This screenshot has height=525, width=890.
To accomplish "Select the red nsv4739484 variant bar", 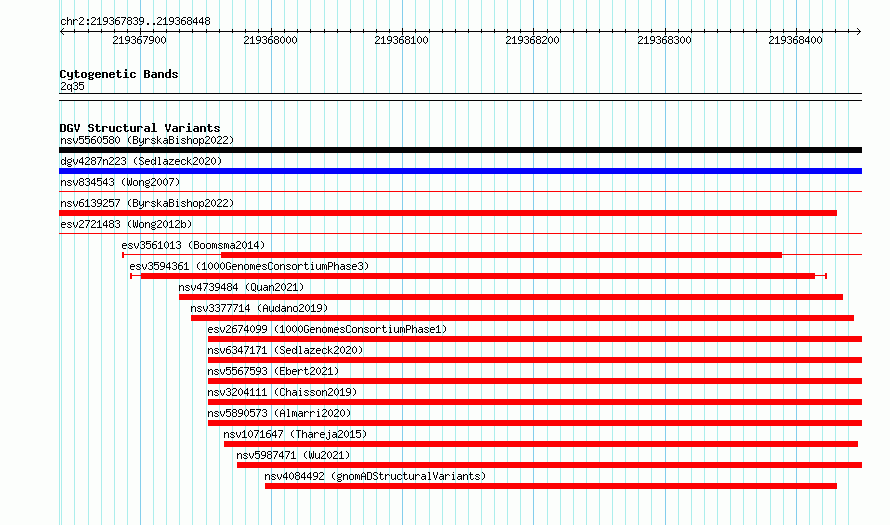I will point(511,297).
